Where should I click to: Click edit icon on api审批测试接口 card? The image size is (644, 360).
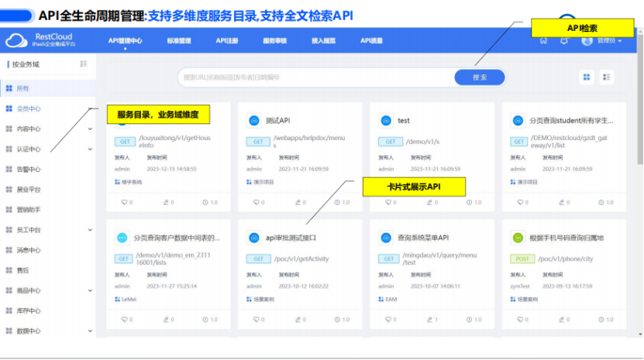[298, 319]
